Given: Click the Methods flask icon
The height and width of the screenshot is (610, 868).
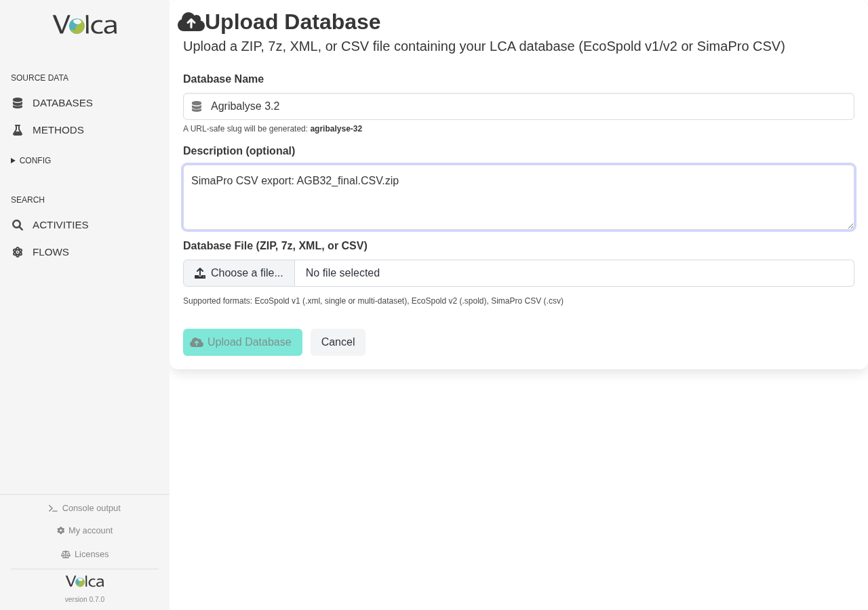Looking at the screenshot, I should [18, 130].
